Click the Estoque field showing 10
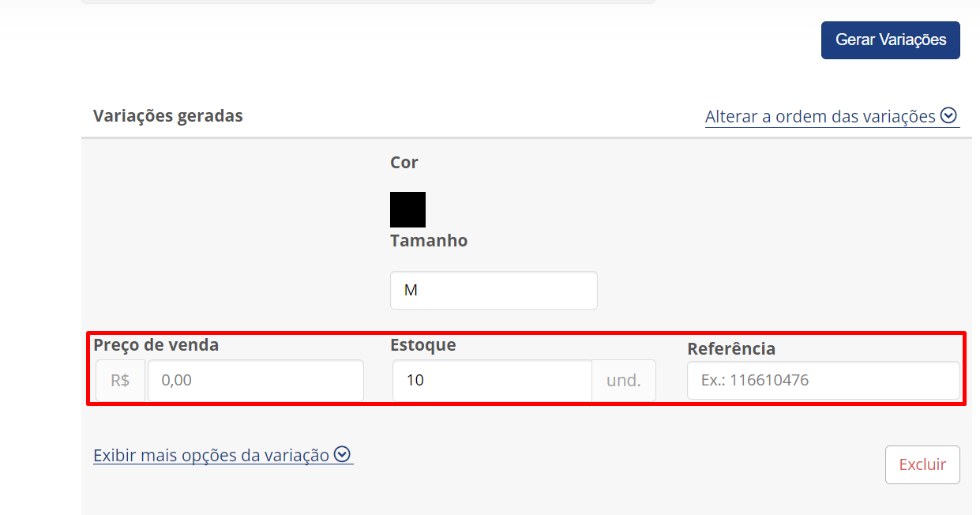 coord(492,380)
